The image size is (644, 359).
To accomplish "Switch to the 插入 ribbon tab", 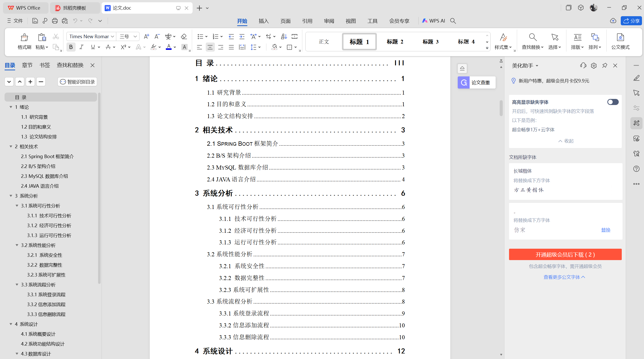I will pos(264,21).
